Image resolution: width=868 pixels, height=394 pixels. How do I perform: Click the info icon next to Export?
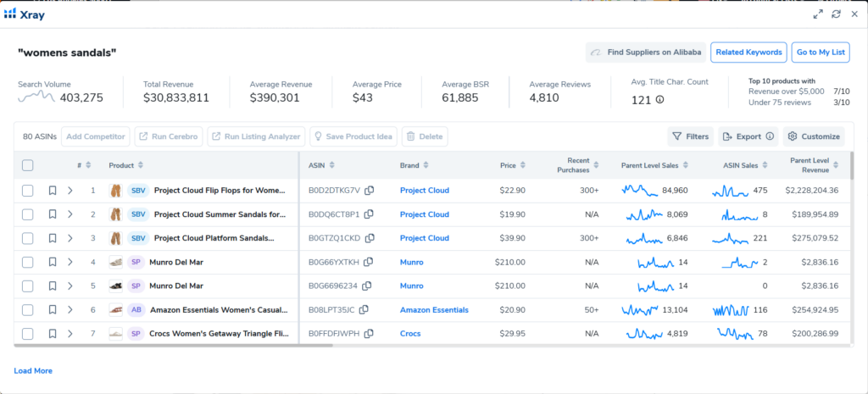tap(770, 136)
